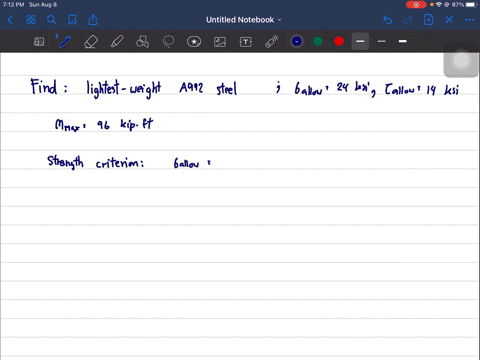The width and height of the screenshot is (480, 360).
Task: Tap the battery status indicator
Action: click(465, 5)
